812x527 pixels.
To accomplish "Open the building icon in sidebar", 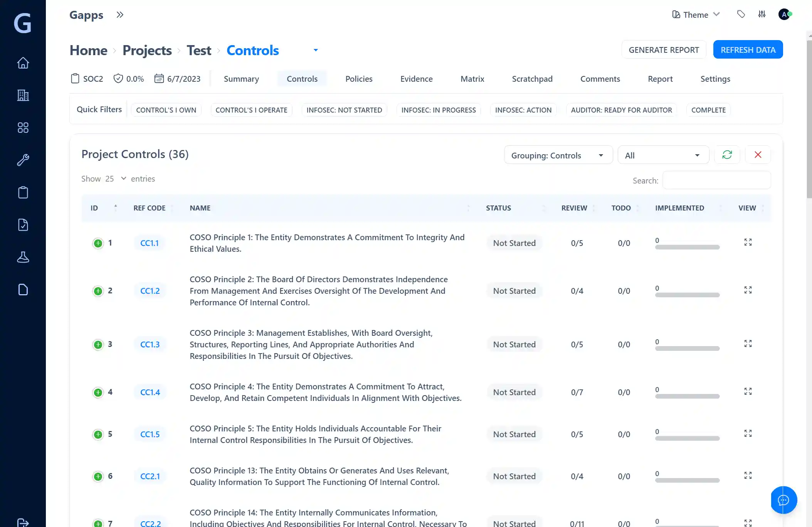I will [x=23, y=95].
